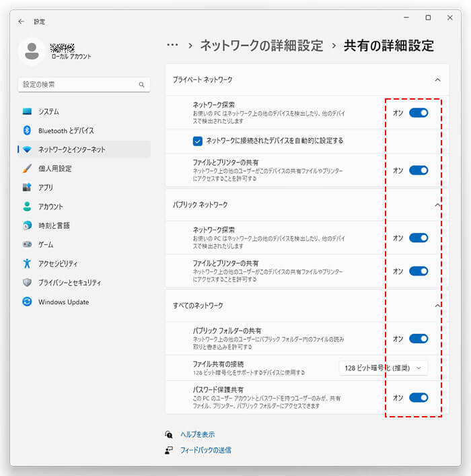Open プライバシーとセキュリティ settings page
The image size is (471, 476).
point(84,283)
